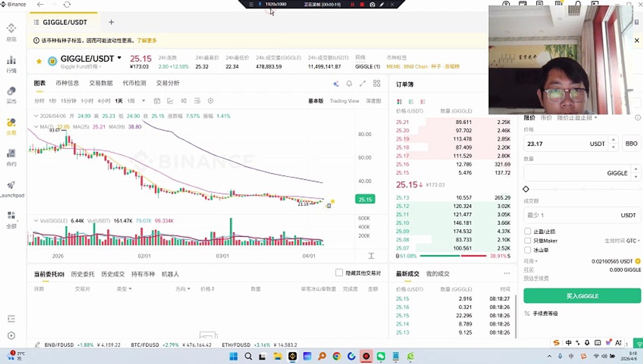Check the 只做Maker checkbox

(x=528, y=241)
